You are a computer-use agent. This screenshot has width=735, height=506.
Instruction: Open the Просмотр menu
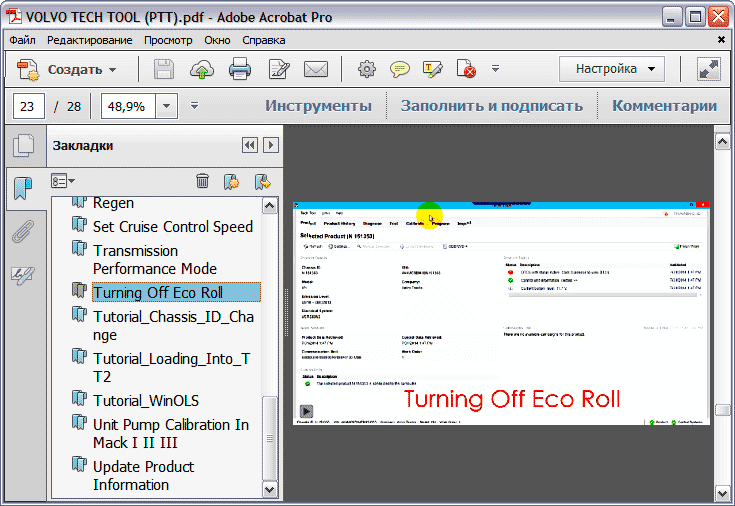[167, 40]
